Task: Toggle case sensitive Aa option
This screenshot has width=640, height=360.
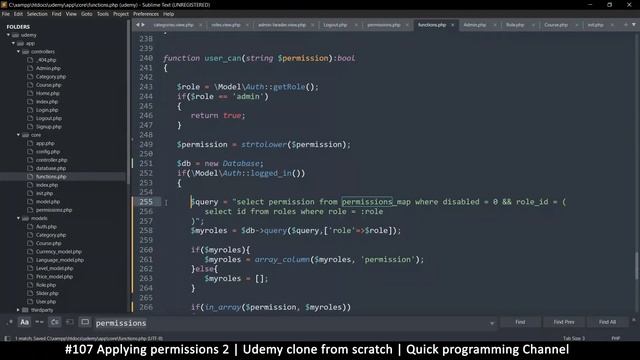Action: tap(24, 322)
